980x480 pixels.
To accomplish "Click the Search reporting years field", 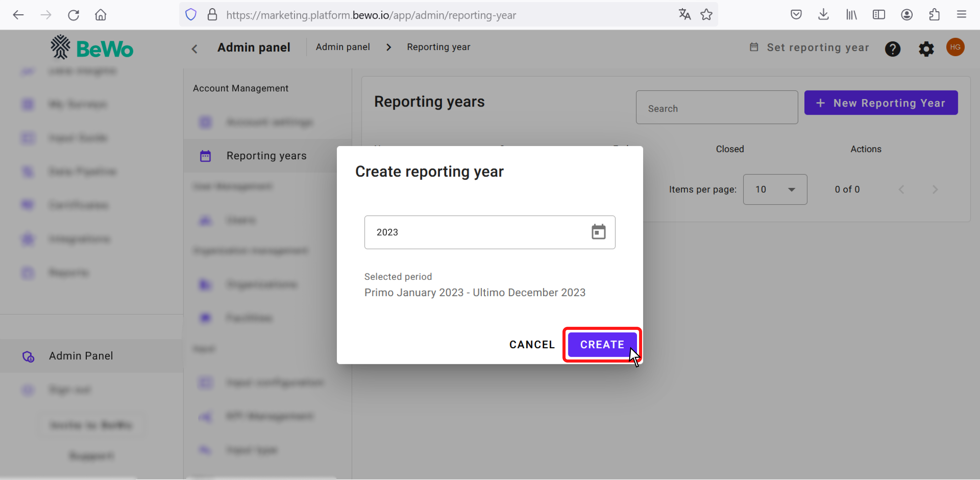I will [x=717, y=108].
